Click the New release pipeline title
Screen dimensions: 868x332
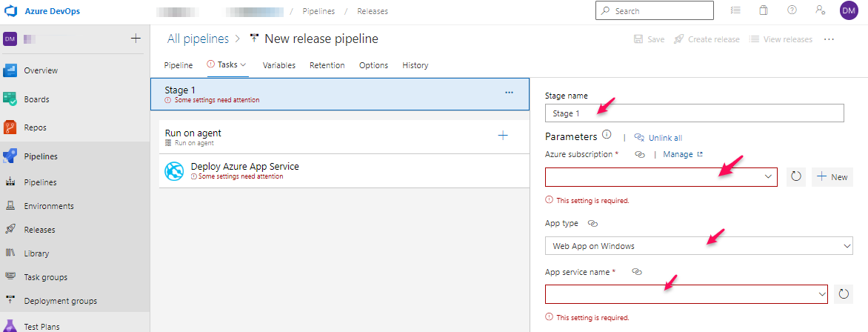[321, 39]
